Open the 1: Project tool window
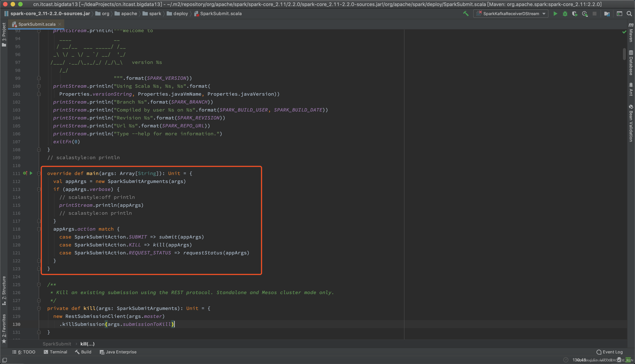The image size is (635, 364). coord(4,35)
